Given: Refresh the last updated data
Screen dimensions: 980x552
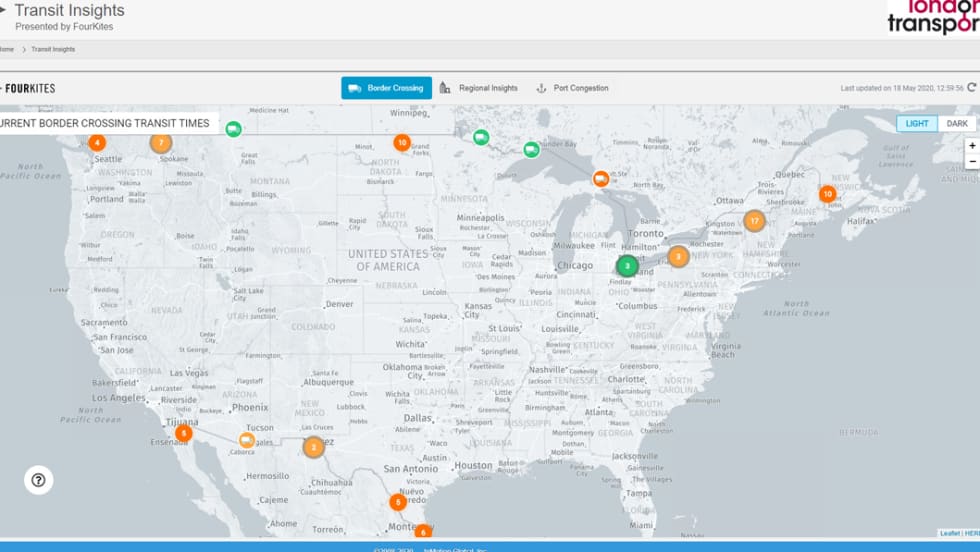Looking at the screenshot, I should (971, 88).
